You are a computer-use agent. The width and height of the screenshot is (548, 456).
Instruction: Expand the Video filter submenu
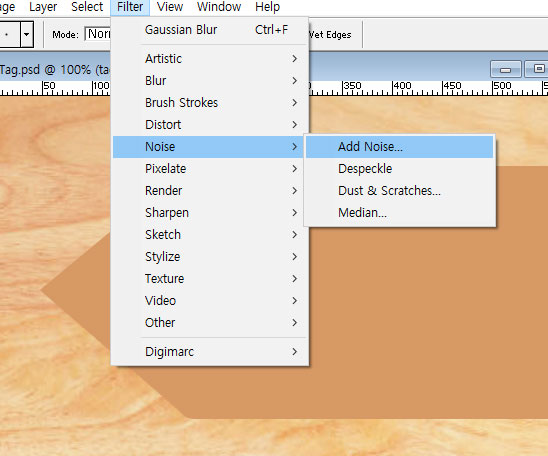tap(210, 301)
